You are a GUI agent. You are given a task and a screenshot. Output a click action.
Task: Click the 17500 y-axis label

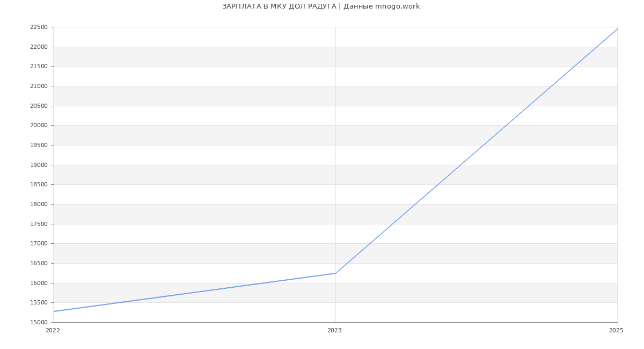[39, 224]
